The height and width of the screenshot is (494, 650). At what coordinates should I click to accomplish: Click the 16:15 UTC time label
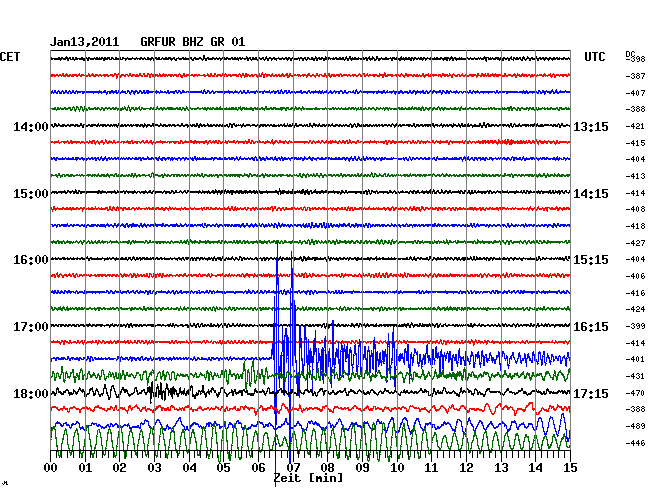point(591,327)
